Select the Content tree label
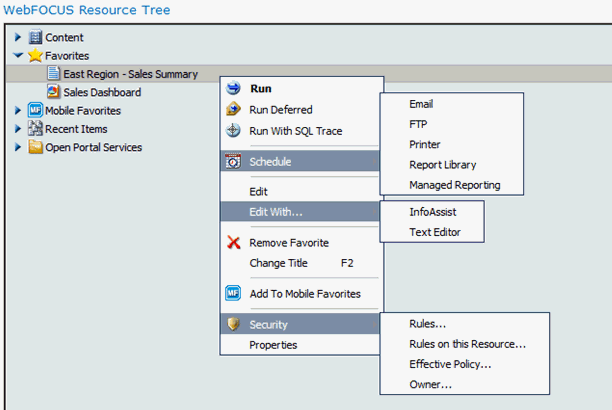This screenshot has width=612, height=410. [64, 37]
